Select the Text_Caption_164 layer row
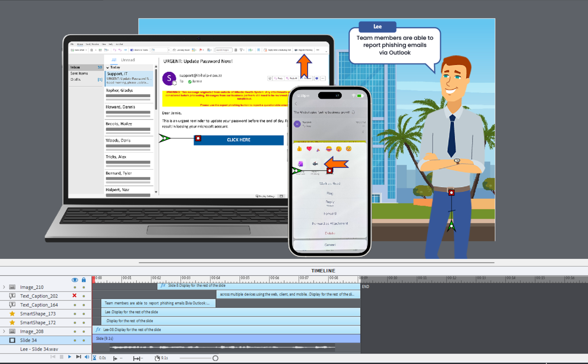Viewport: 588px width, 364px height. point(39,305)
